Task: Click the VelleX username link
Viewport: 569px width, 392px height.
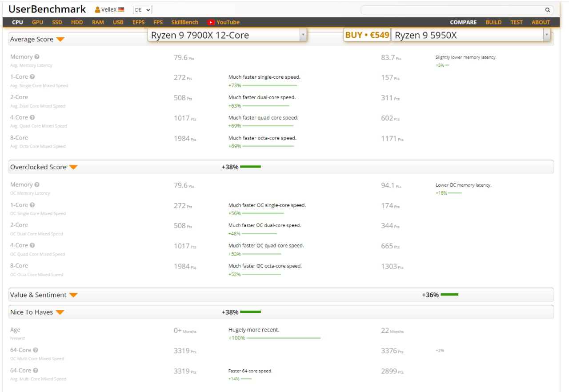Action: coord(109,9)
